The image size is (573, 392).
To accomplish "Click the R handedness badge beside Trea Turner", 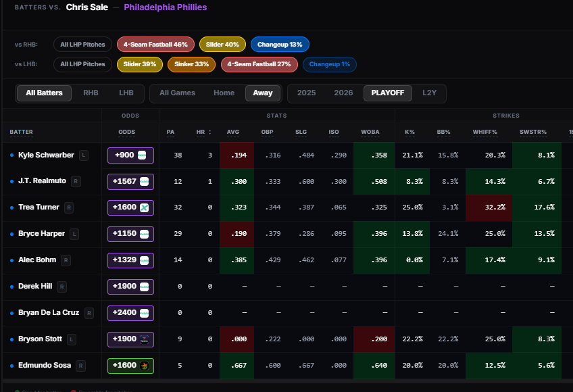I will (69, 207).
